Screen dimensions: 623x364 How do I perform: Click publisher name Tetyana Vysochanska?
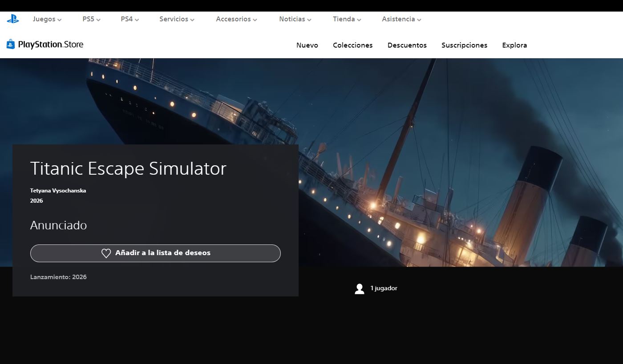tap(58, 191)
